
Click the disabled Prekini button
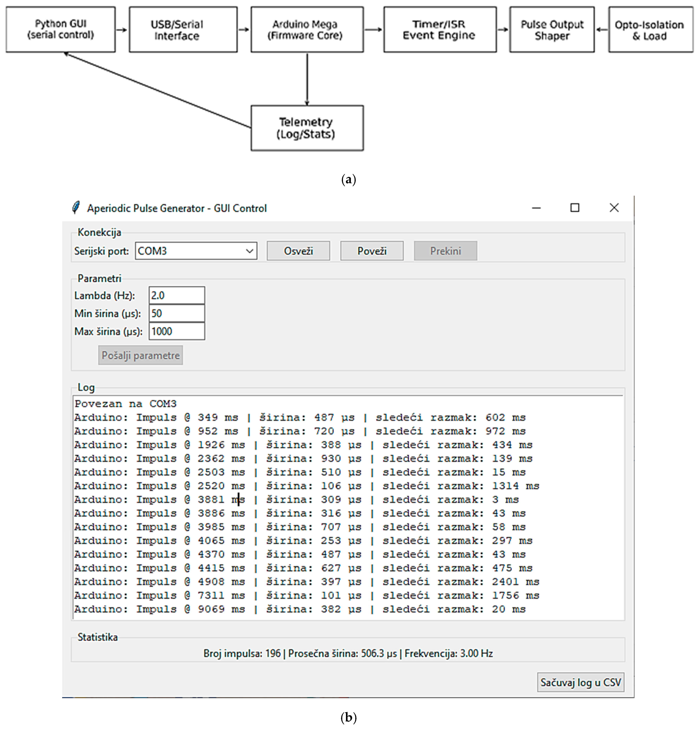445,251
